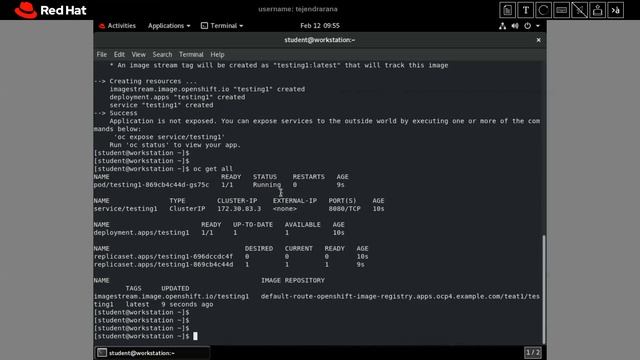The width and height of the screenshot is (640, 360).
Task: Click '9 seconds ago' text
Action: coord(187,304)
